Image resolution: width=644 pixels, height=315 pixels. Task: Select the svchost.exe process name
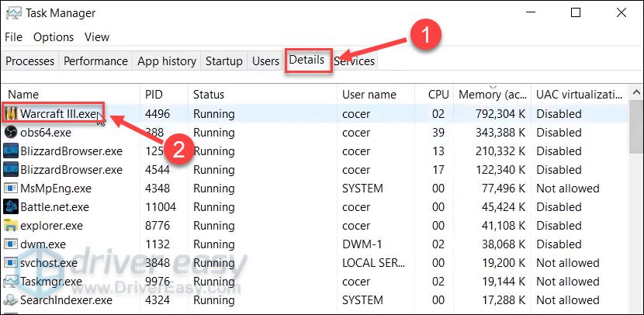pyautogui.click(x=49, y=263)
